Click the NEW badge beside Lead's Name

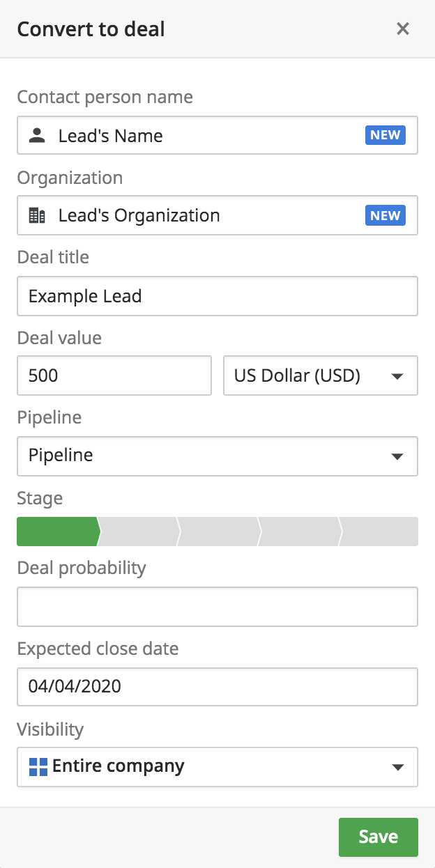tap(385, 135)
